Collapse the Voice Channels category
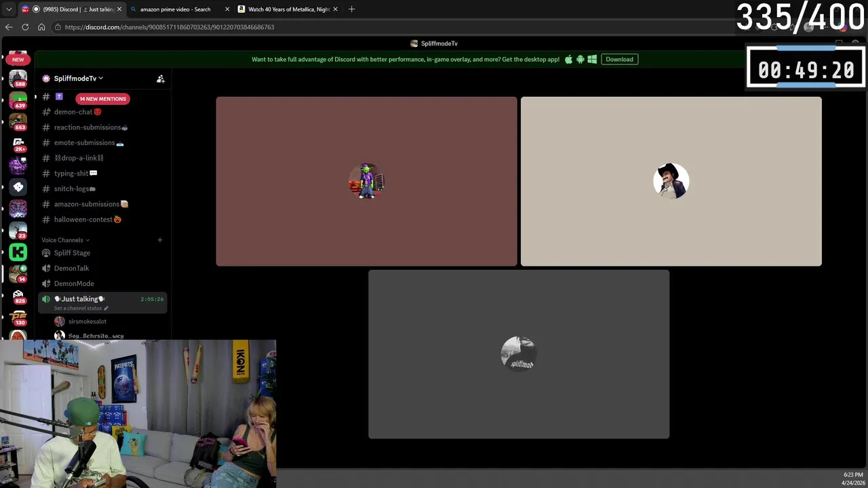 coord(65,240)
